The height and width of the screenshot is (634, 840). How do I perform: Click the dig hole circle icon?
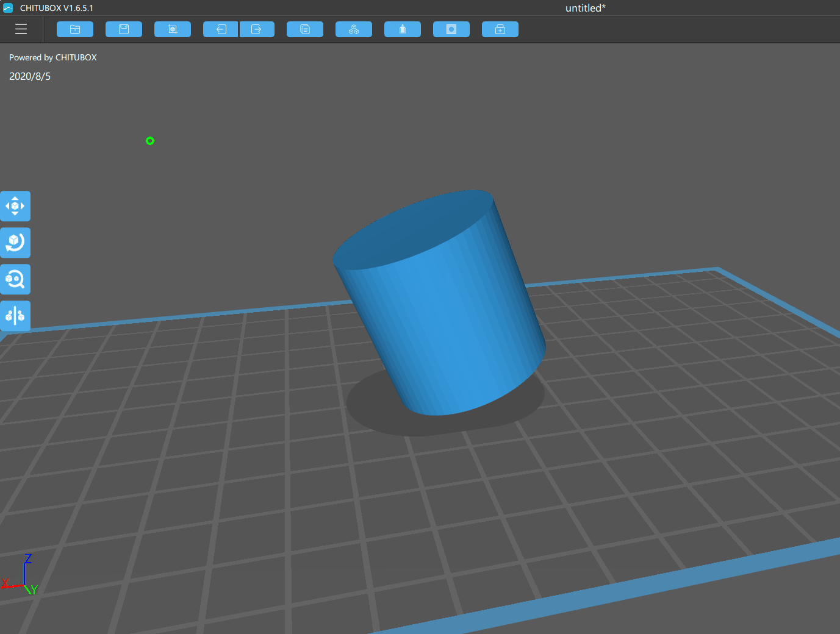[x=451, y=29]
